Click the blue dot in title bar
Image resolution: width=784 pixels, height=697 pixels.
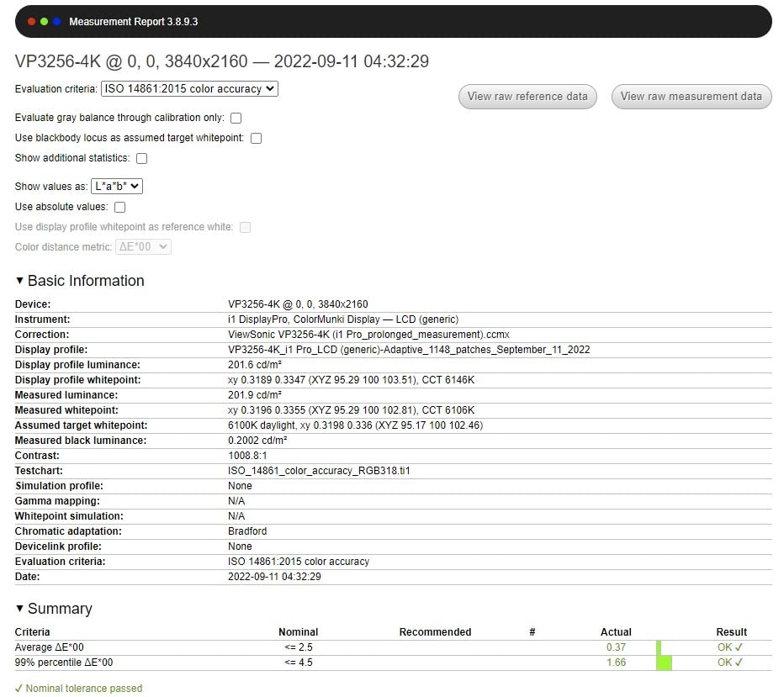(57, 21)
